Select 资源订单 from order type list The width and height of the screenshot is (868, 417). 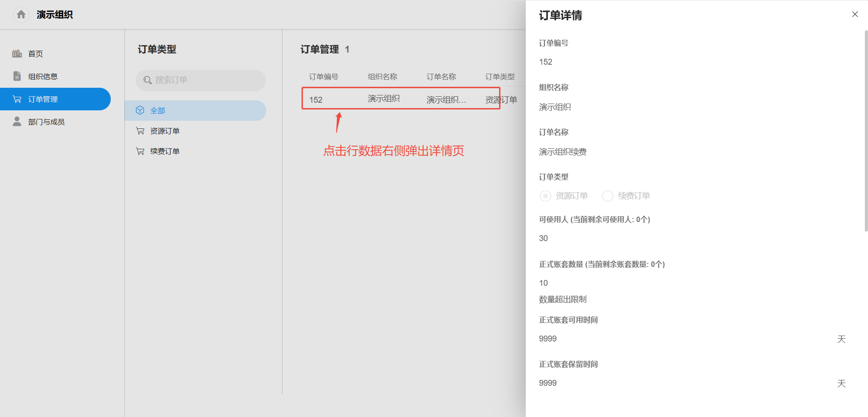tap(165, 130)
